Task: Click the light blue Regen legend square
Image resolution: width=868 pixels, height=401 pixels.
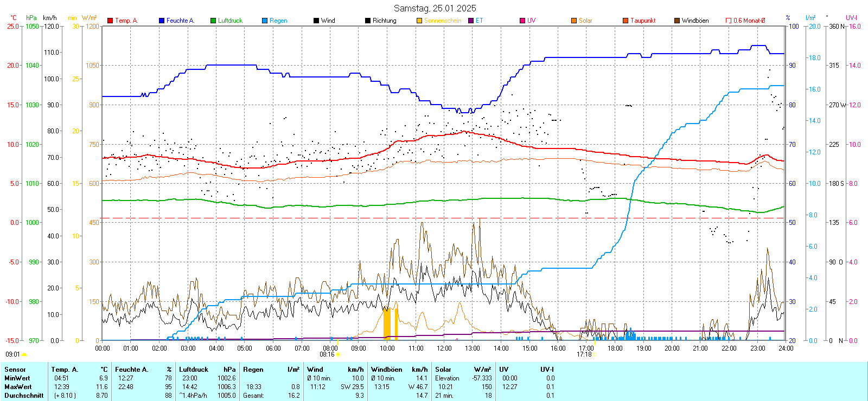Action: 265,21
